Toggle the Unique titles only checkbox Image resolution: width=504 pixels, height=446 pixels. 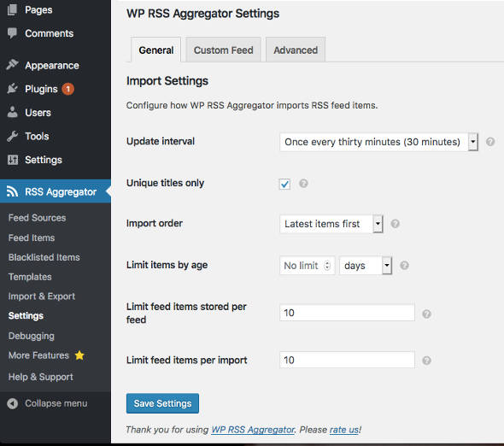[x=284, y=184]
